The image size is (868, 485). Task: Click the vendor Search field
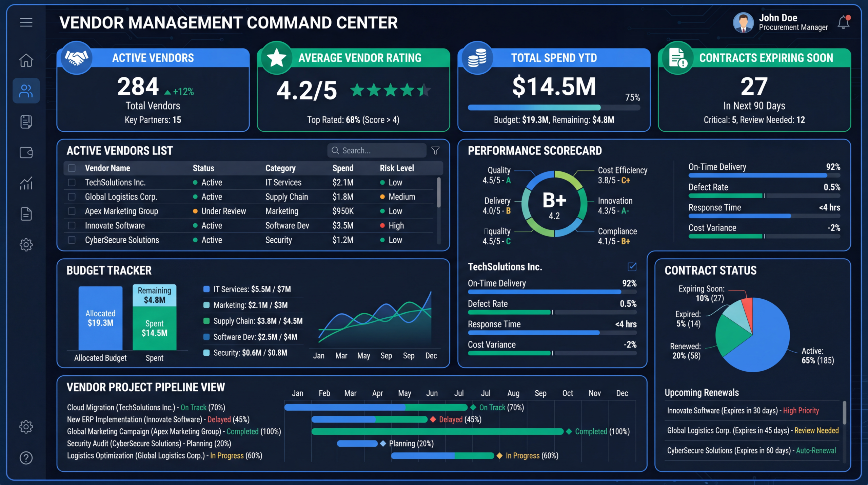click(377, 150)
